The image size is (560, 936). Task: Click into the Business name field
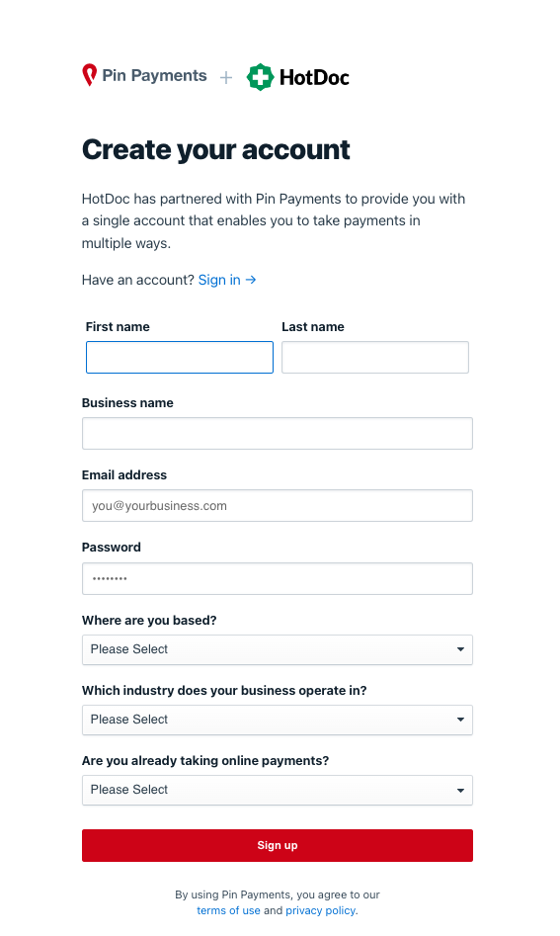click(x=278, y=433)
